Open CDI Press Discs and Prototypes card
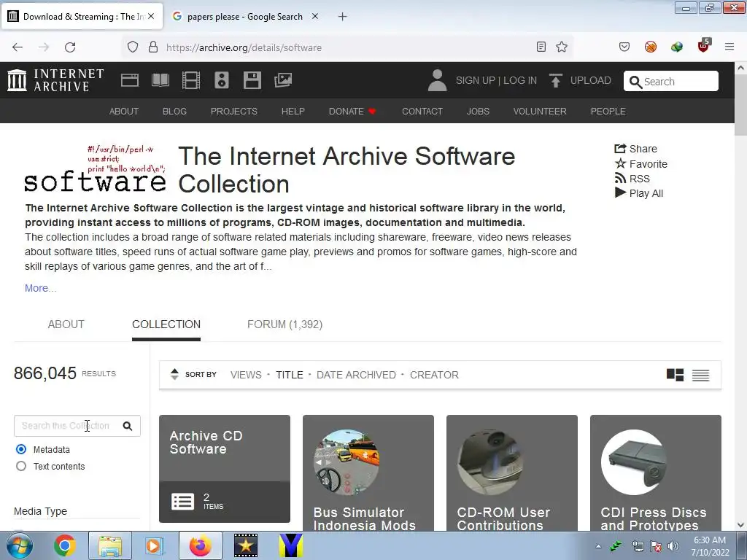Viewport: 747px width, 560px height. 656,472
